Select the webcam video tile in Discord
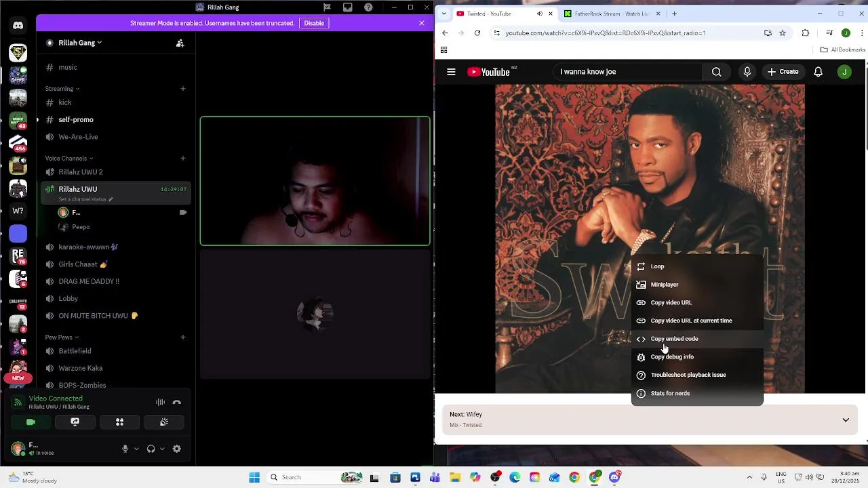This screenshot has height=488, width=868. 315,181
